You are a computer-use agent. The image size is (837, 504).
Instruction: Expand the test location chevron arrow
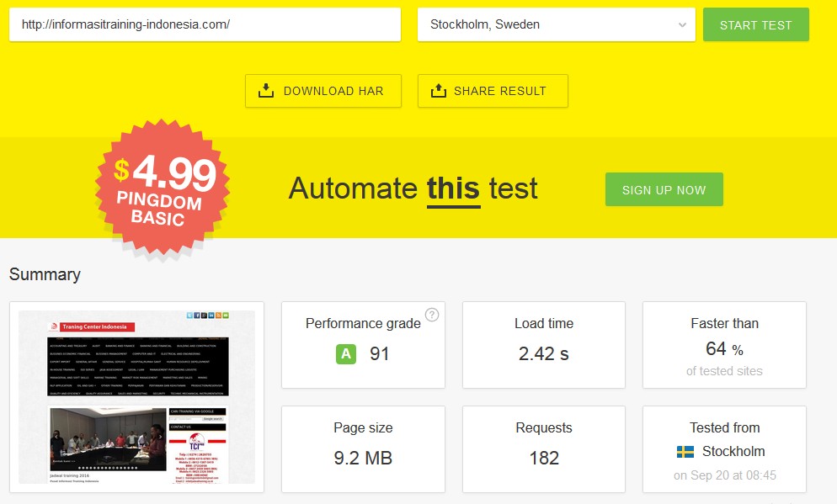coord(682,25)
